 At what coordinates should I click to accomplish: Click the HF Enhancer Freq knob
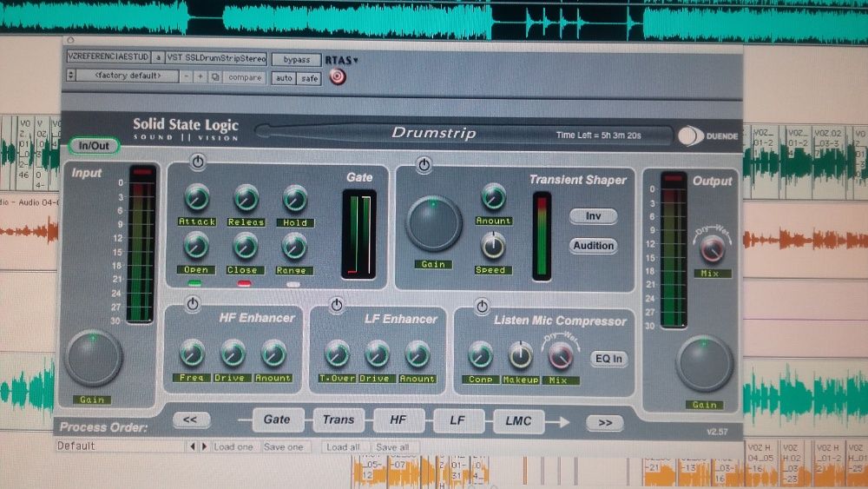coord(192,354)
